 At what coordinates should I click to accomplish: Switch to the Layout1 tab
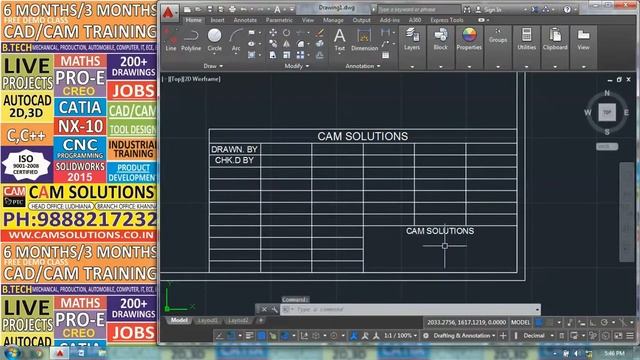[x=207, y=320]
